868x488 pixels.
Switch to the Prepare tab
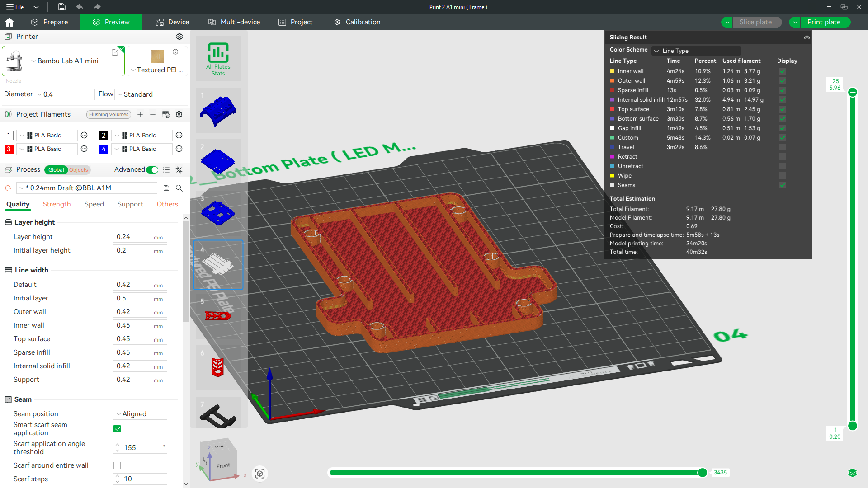[x=49, y=22]
